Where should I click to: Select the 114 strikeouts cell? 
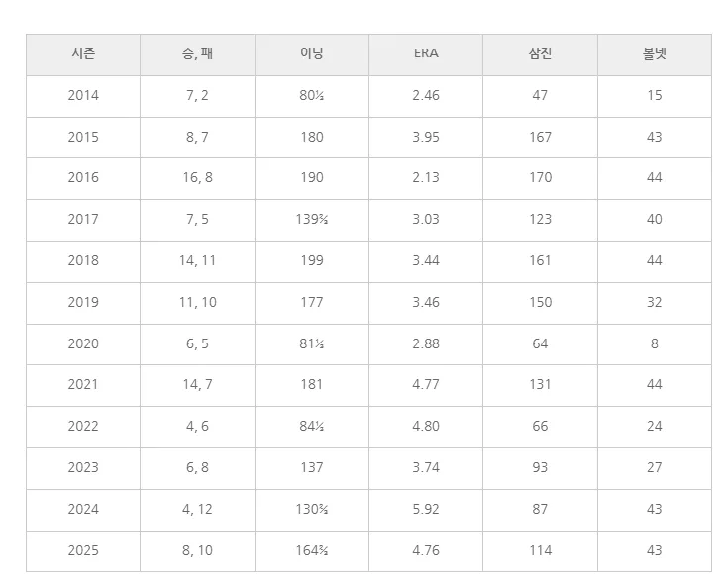(540, 551)
